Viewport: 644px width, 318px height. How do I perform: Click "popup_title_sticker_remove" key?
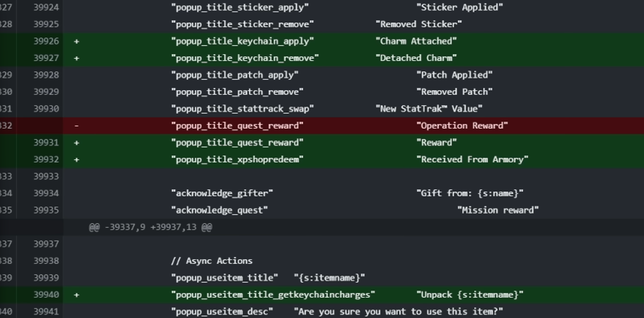pos(242,24)
